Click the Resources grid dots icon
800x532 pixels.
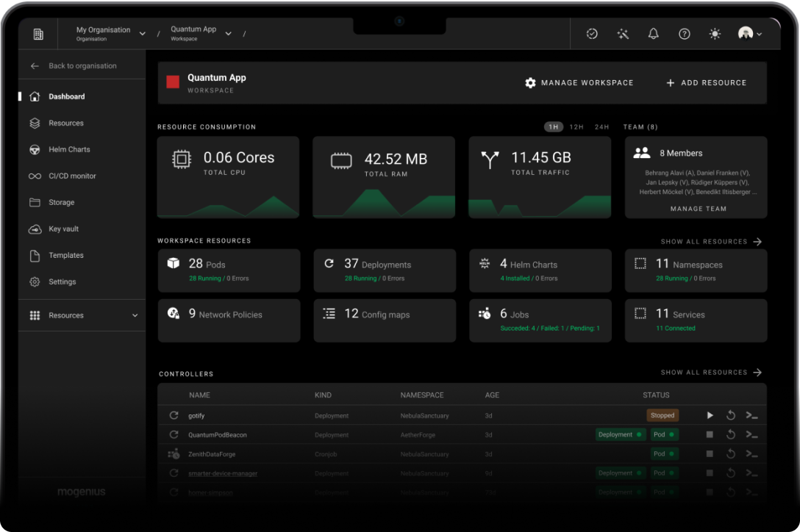[x=35, y=315]
